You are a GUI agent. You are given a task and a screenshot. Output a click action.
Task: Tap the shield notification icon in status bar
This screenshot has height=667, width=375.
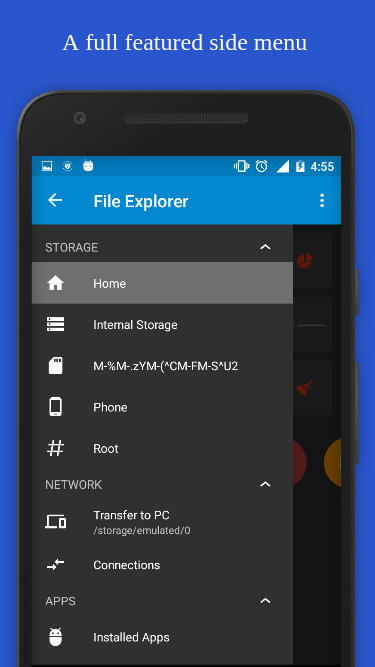(67, 166)
